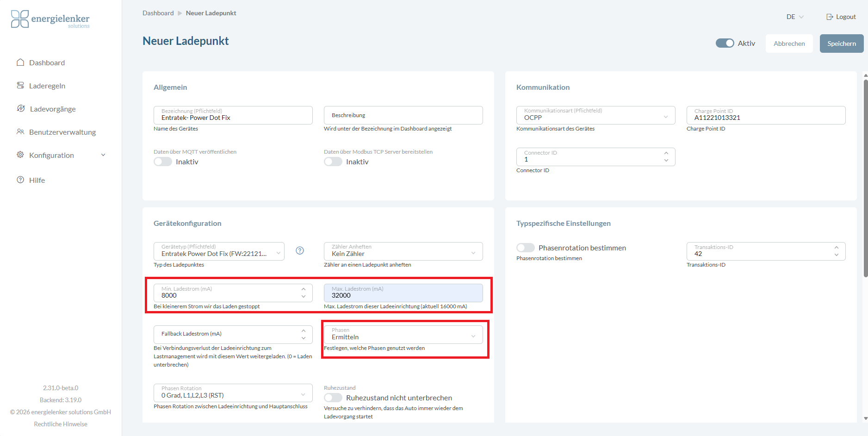The image size is (868, 436).
Task: Click the help icon beside Gerätetyp
Action: [x=300, y=250]
